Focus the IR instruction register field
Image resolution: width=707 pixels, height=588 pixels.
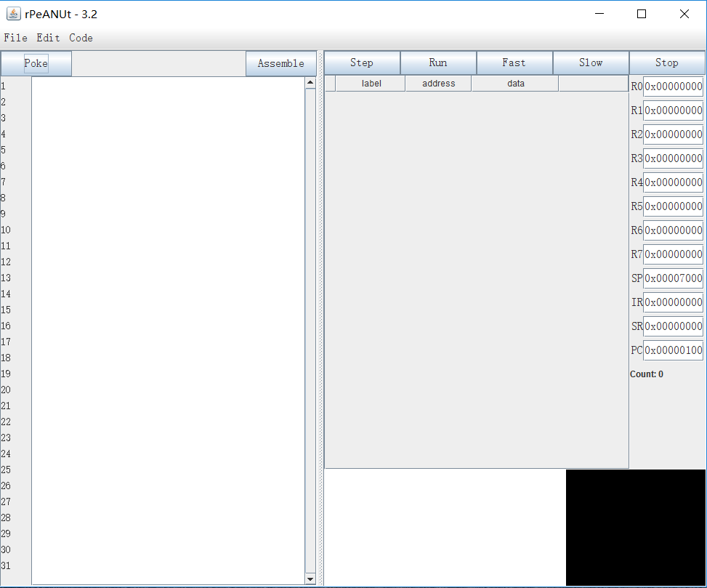pos(673,302)
